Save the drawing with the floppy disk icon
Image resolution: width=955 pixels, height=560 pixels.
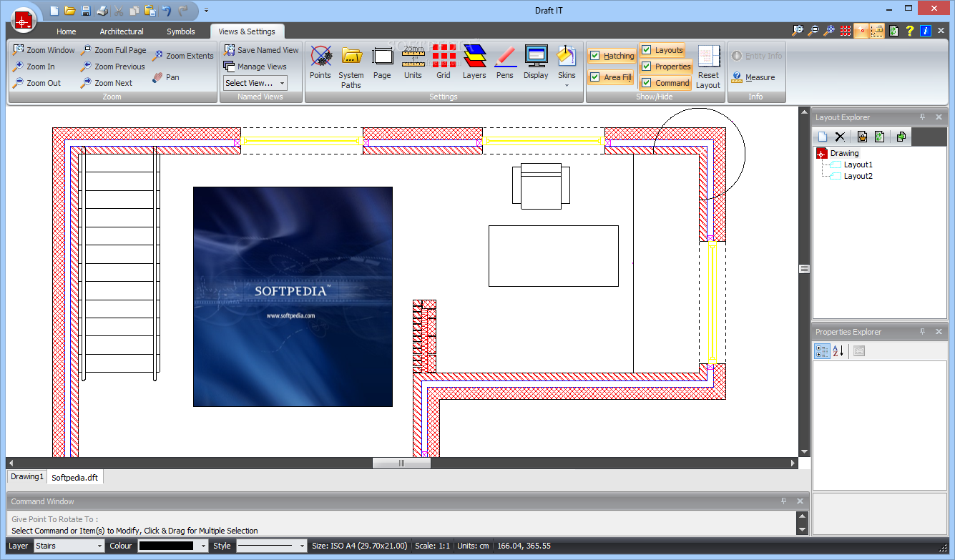(86, 11)
